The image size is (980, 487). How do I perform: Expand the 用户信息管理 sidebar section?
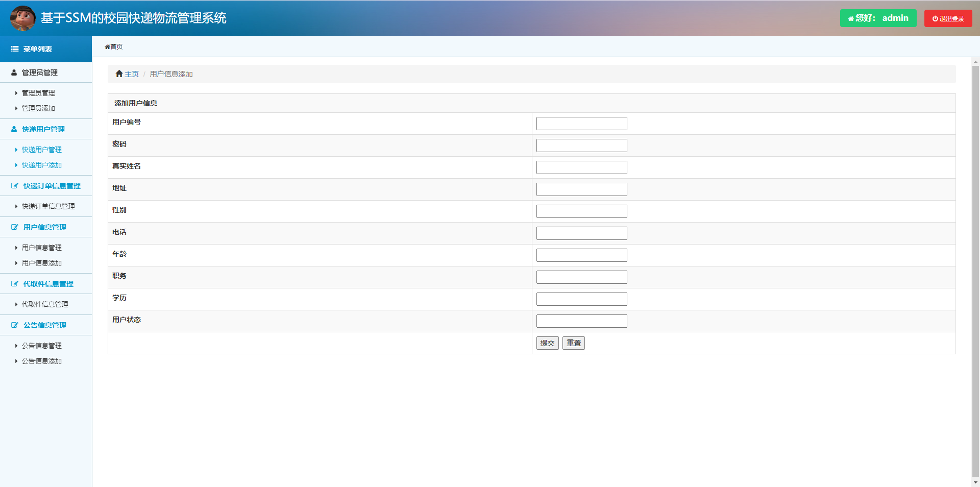point(45,227)
